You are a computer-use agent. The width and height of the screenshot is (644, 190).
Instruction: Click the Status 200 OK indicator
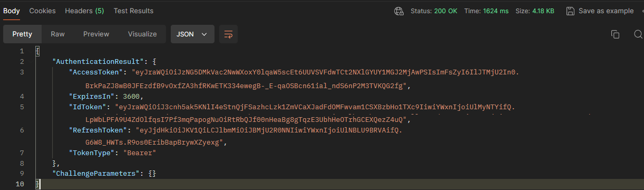(434, 11)
